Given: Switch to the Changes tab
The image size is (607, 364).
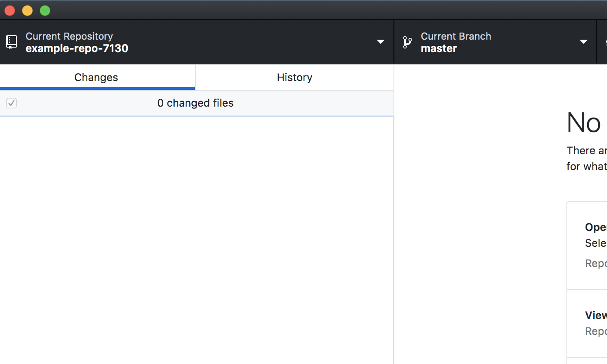Looking at the screenshot, I should 96,78.
